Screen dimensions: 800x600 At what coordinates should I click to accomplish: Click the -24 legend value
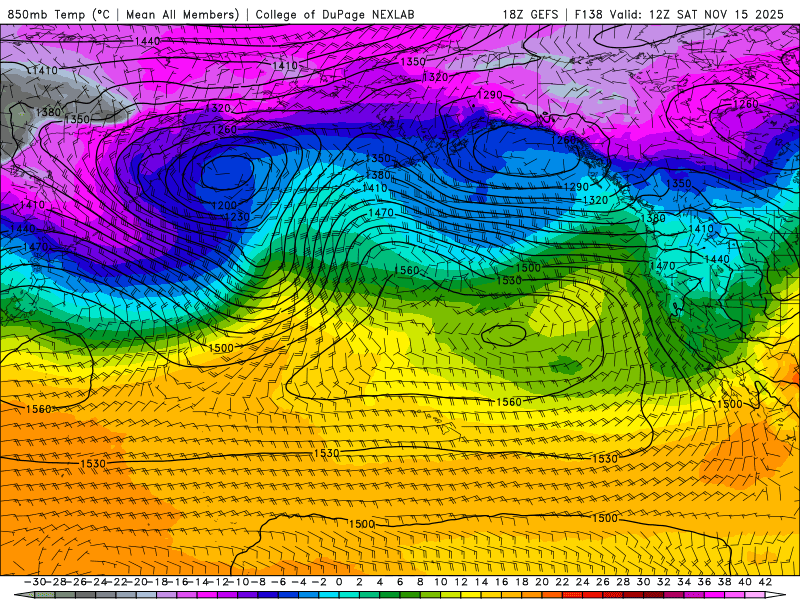point(96,582)
